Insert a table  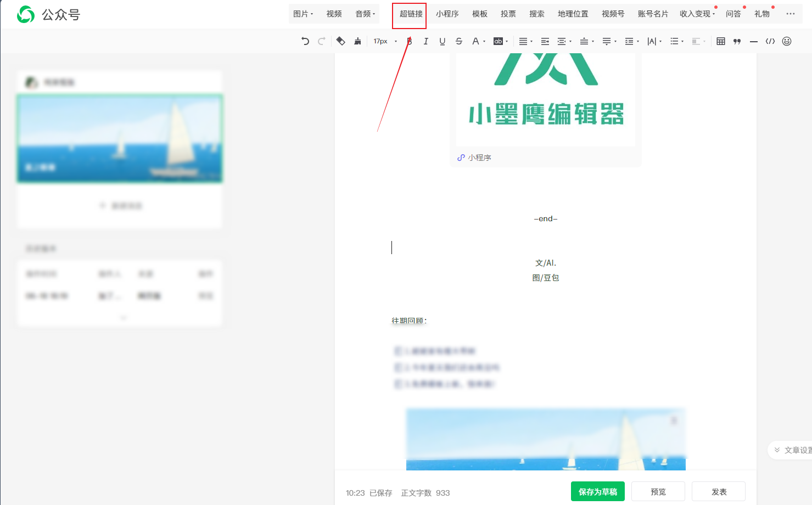coord(721,41)
